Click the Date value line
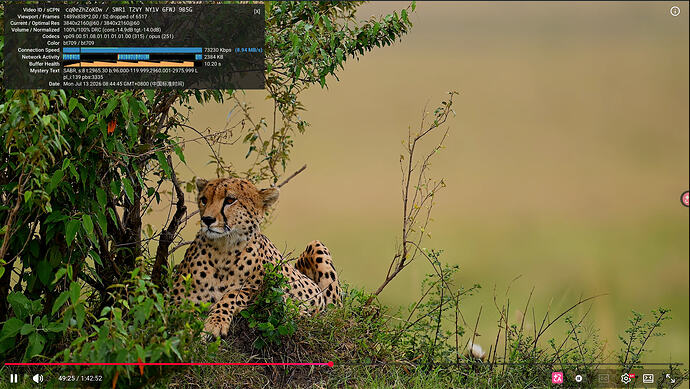The width and height of the screenshot is (690, 389). 124,84
